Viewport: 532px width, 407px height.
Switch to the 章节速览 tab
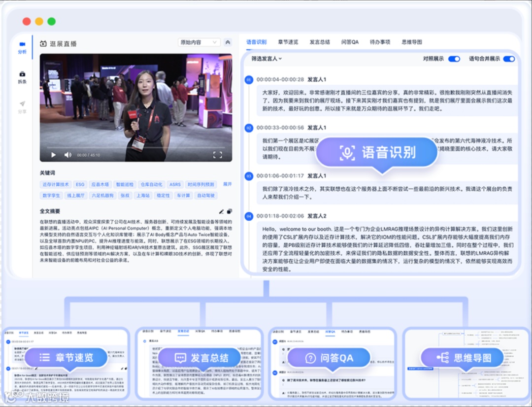coord(288,42)
